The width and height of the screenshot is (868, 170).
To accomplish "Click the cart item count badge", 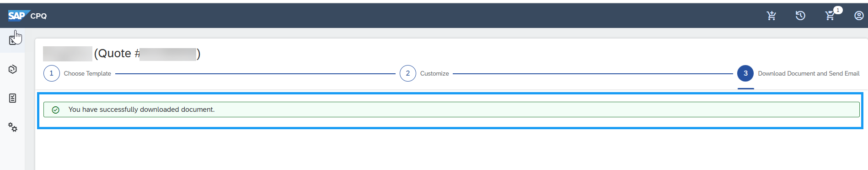I will tap(838, 10).
